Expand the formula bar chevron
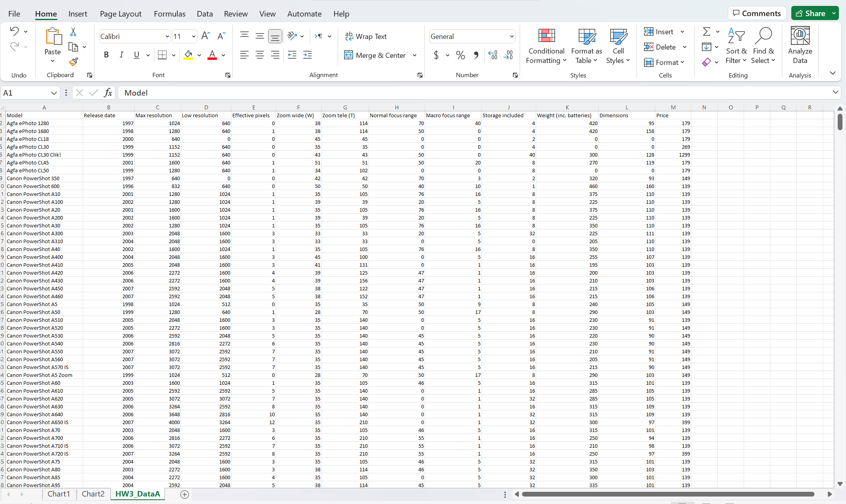The image size is (846, 504). [x=835, y=92]
